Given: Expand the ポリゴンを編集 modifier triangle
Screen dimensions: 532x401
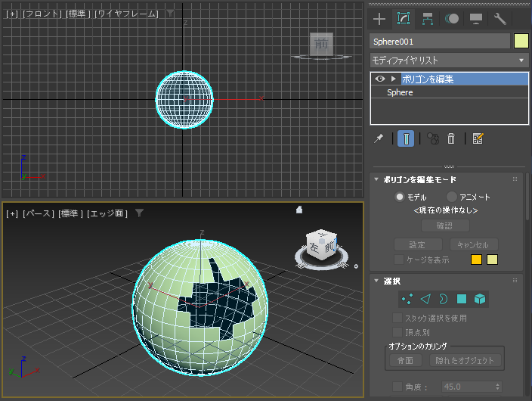Looking at the screenshot, I should (x=393, y=79).
